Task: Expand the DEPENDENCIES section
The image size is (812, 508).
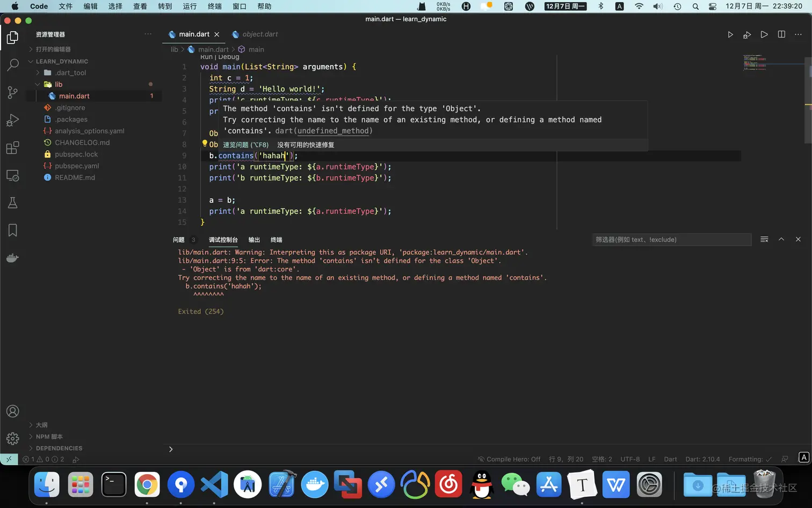Action: click(x=94, y=448)
